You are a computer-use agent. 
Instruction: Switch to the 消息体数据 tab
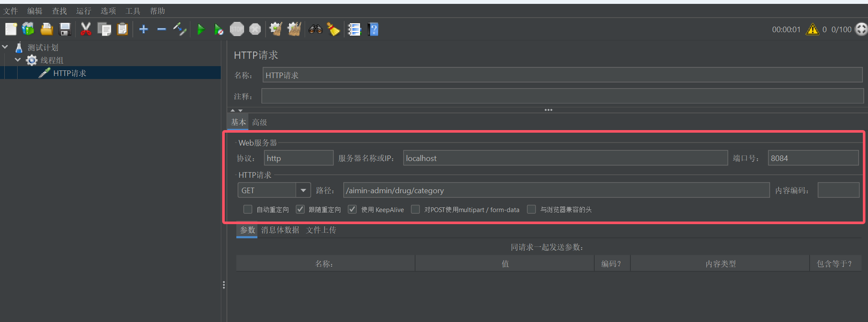pyautogui.click(x=280, y=230)
